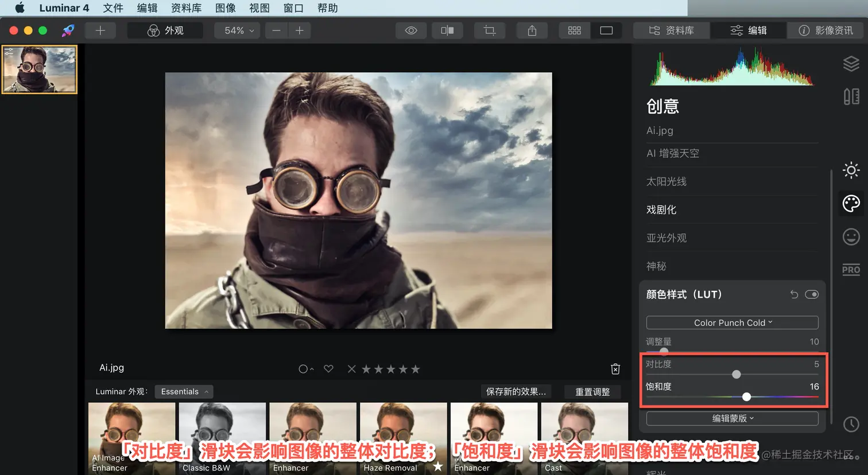Switch to the 影像资讯 info tab
The width and height of the screenshot is (868, 475).
click(x=826, y=30)
